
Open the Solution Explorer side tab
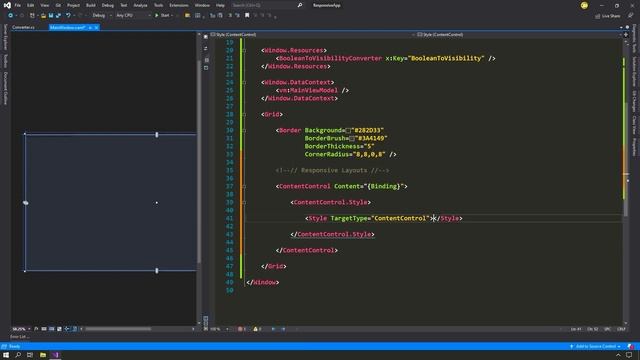click(x=634, y=70)
